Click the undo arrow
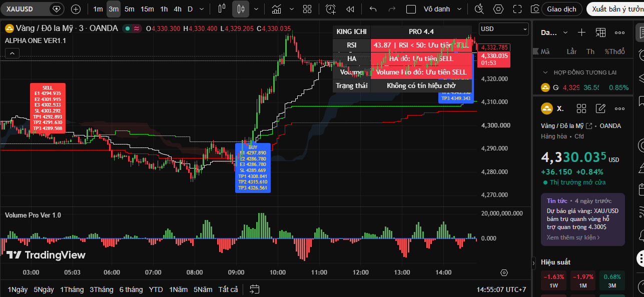The height and width of the screenshot is (297, 644). 373,9
